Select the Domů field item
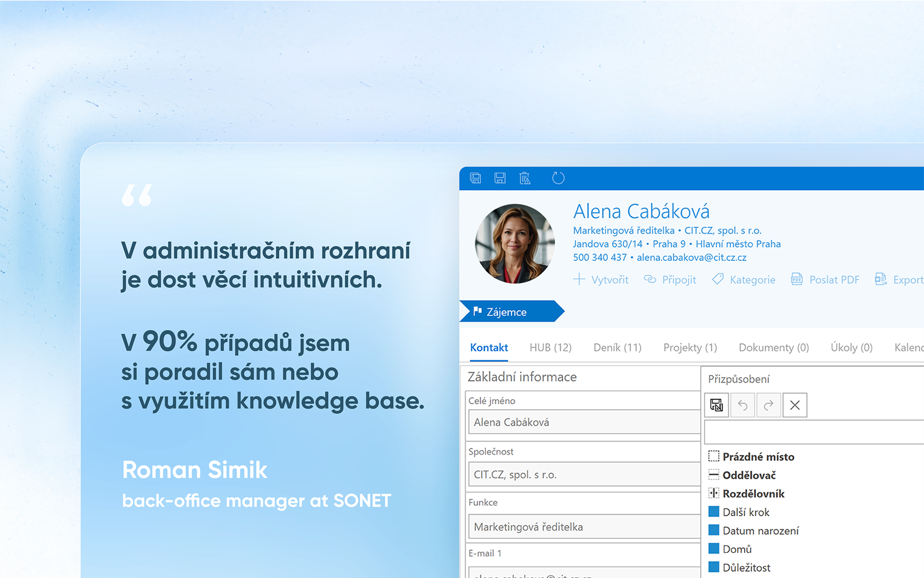 click(x=730, y=549)
